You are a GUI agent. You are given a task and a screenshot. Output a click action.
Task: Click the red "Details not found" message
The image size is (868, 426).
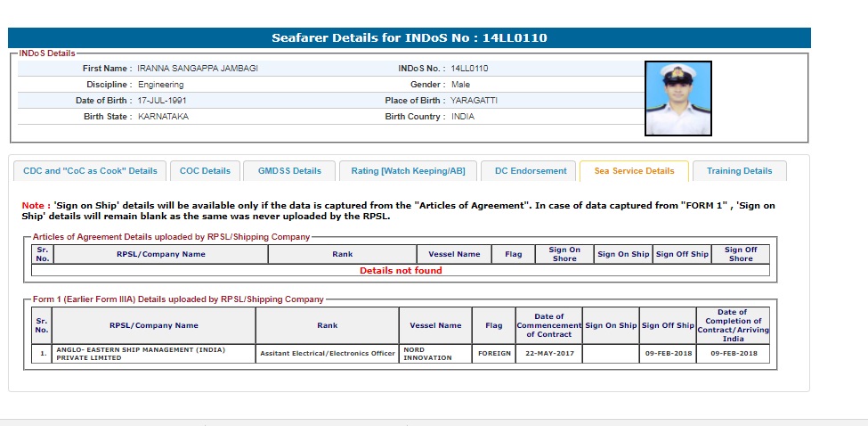(401, 271)
